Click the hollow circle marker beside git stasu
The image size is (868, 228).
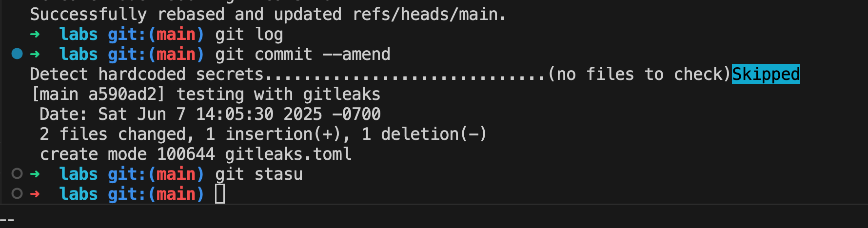pos(17,174)
